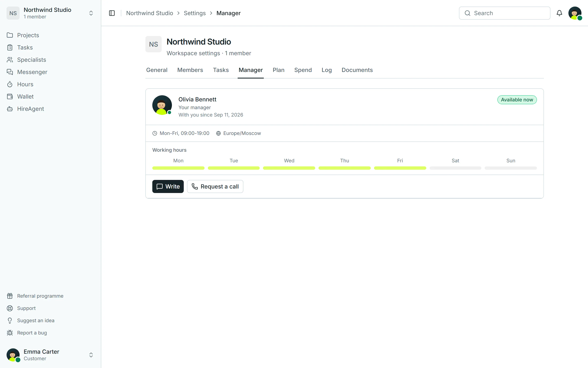The image size is (588, 368).
Task: Click the Hours stopwatch icon
Action: click(10, 84)
